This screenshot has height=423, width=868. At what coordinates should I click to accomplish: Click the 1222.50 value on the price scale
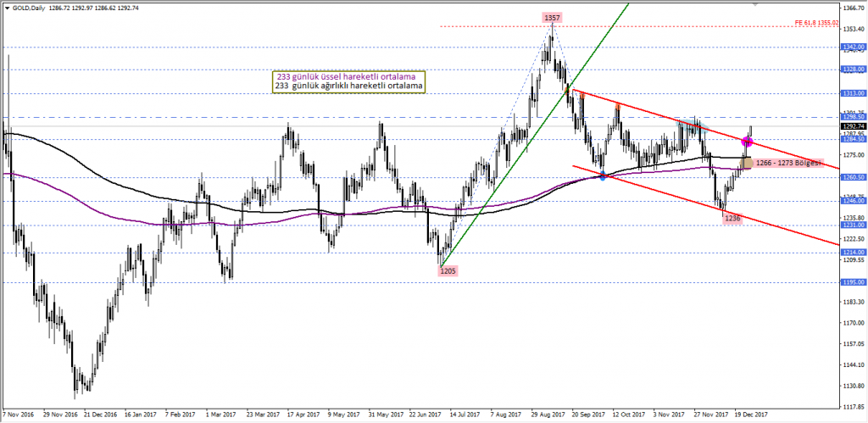pos(854,239)
